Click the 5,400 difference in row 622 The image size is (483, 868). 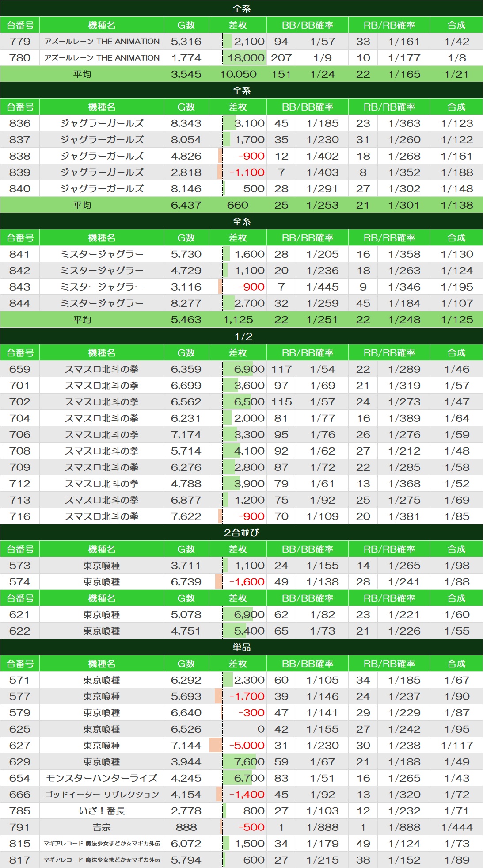tap(249, 631)
